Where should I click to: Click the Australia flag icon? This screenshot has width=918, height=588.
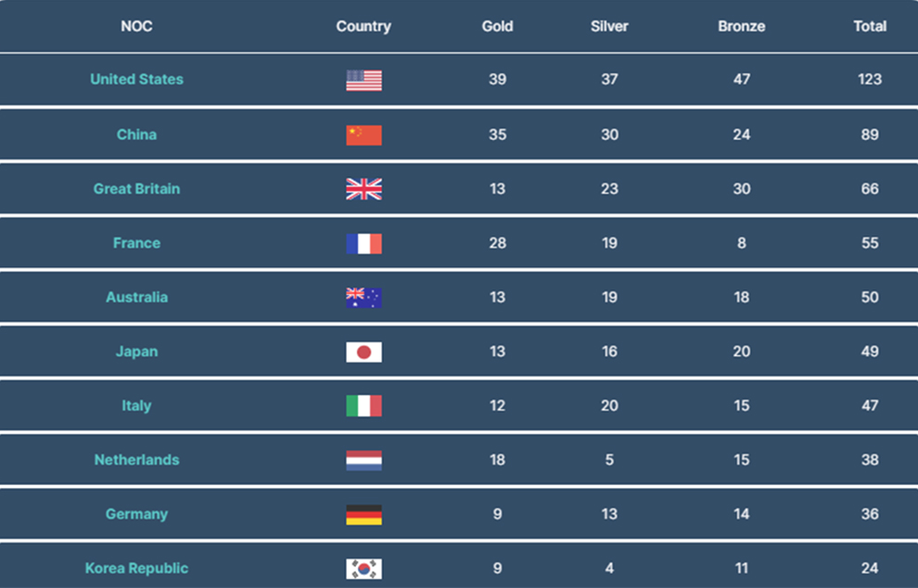point(363,298)
